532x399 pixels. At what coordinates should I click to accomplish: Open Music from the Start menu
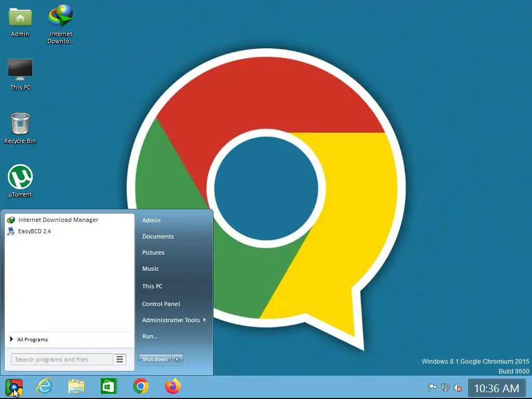(150, 269)
